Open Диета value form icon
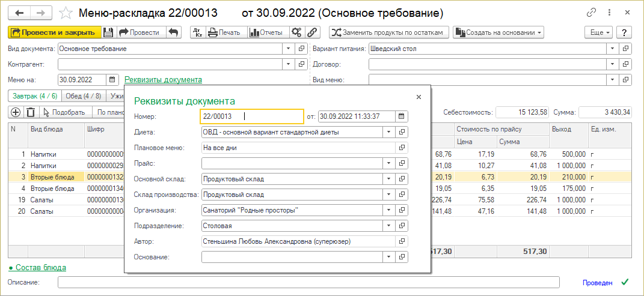The height and width of the screenshot is (296, 644). [x=402, y=132]
